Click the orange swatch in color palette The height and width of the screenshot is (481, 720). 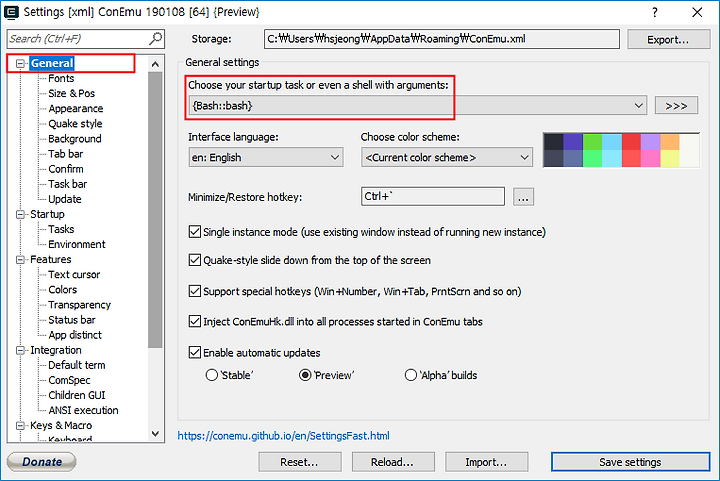(x=670, y=142)
